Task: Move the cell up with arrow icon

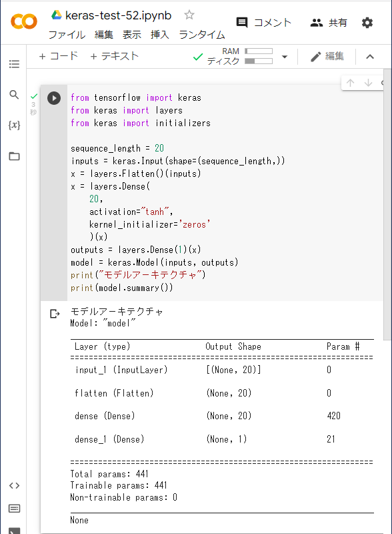Action: click(350, 83)
